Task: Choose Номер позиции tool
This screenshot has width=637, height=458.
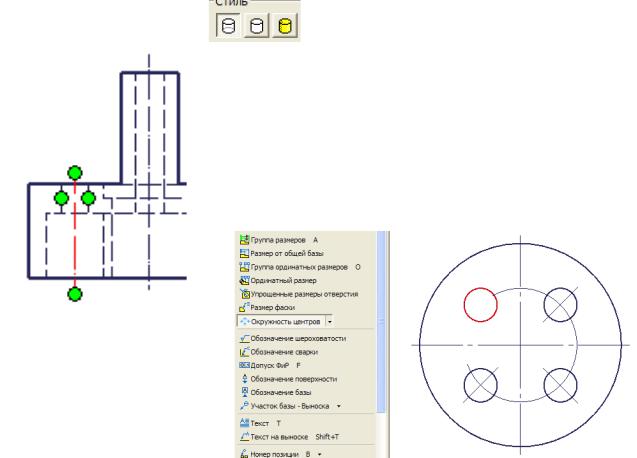Action: pos(275,454)
